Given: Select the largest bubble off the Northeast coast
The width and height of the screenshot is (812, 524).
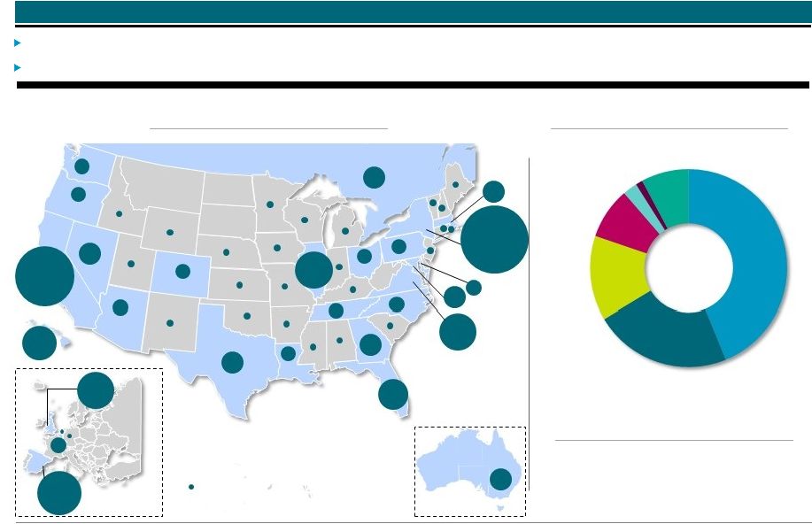Looking at the screenshot, I should (494, 239).
